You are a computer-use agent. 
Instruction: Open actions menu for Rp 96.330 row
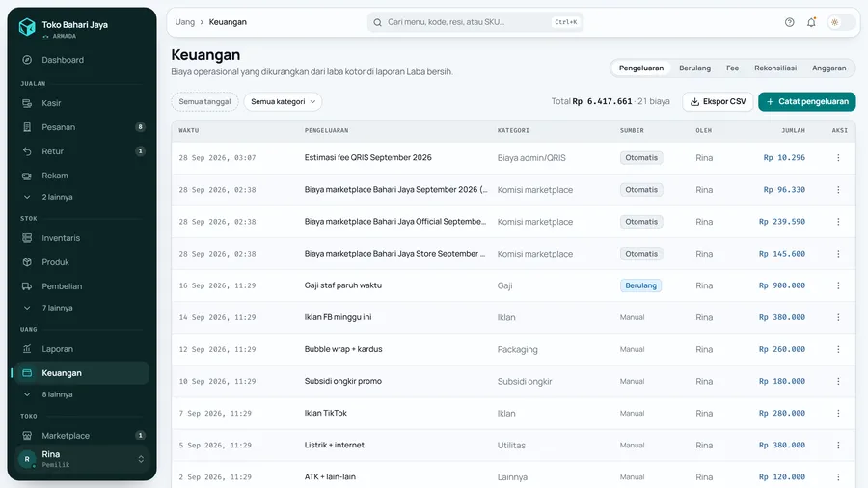click(838, 190)
